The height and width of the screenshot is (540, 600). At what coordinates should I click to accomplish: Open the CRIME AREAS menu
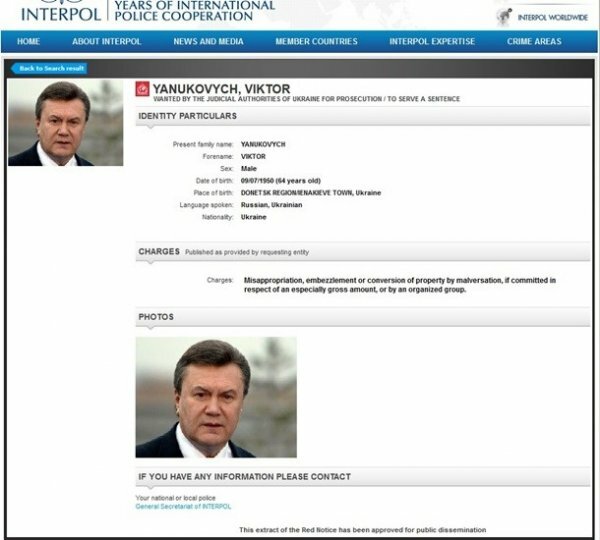(534, 41)
